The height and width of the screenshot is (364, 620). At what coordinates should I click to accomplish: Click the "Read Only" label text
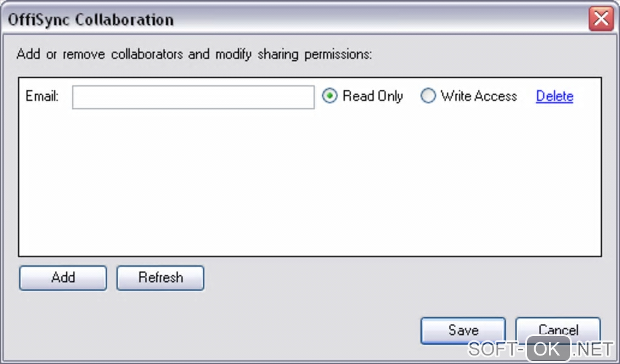pos(373,96)
